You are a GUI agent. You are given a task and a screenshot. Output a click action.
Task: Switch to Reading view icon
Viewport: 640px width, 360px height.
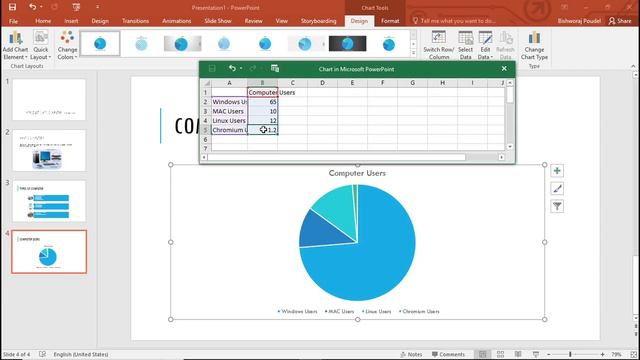pos(518,354)
